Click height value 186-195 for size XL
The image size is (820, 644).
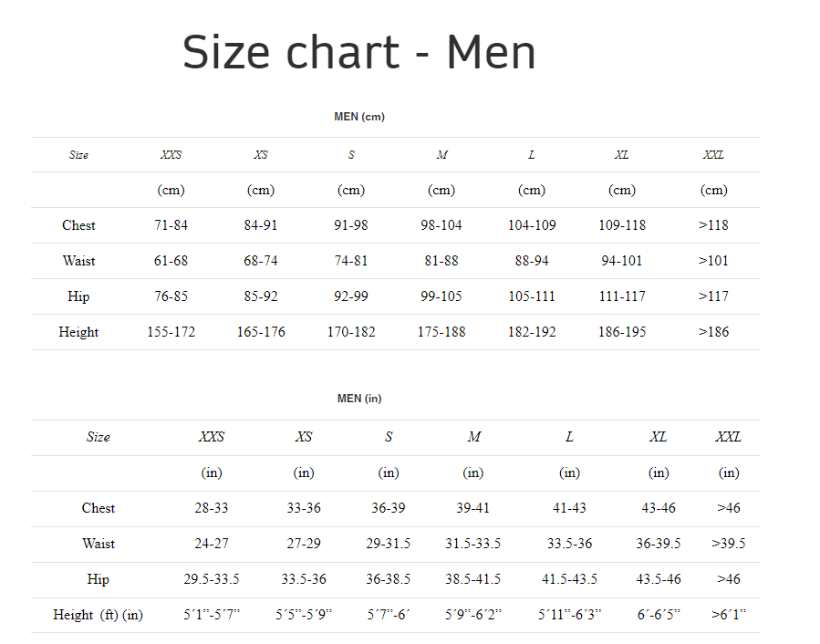622,332
